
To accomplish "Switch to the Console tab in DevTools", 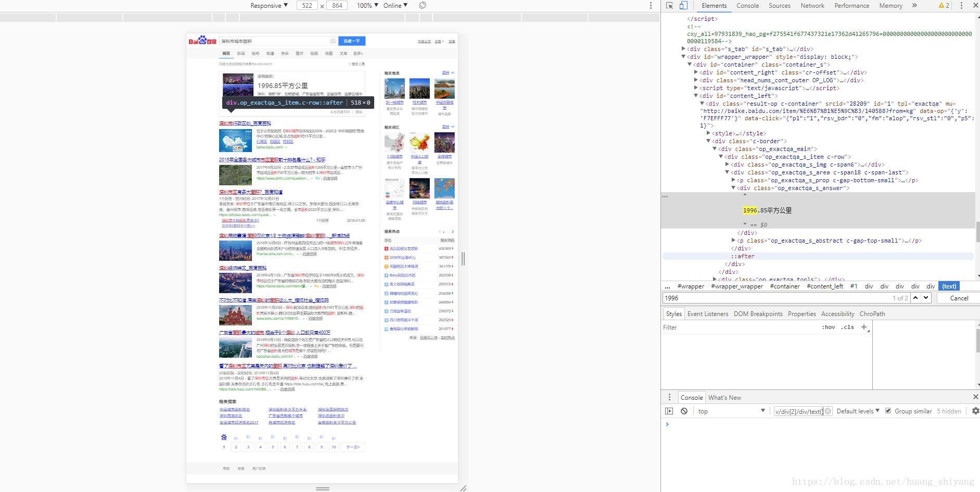I will pyautogui.click(x=747, y=6).
